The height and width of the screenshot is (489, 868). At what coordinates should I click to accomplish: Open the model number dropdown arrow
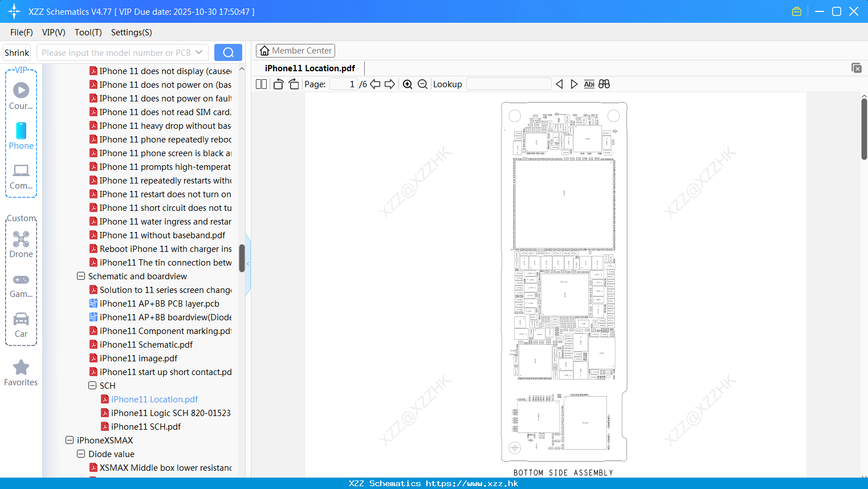pyautogui.click(x=199, y=52)
